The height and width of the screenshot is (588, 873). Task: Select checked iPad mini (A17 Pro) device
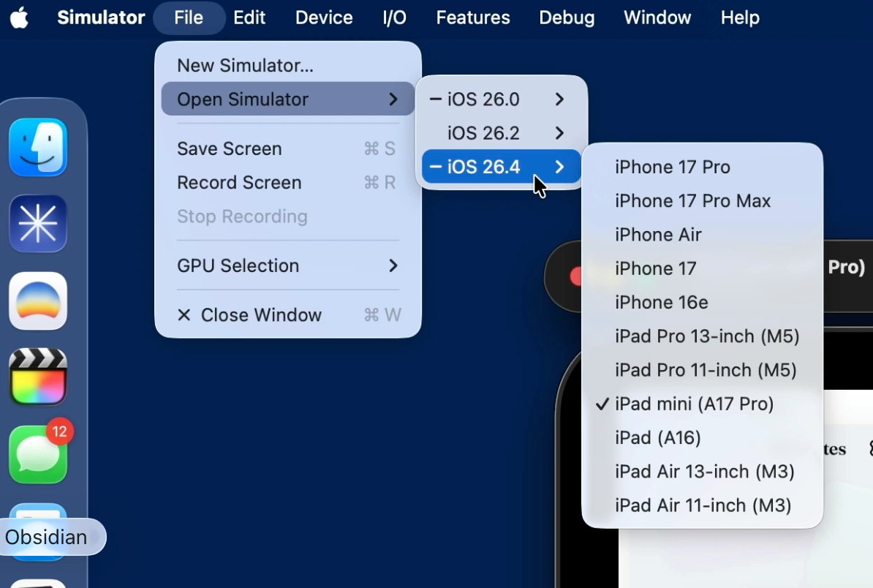[694, 404]
